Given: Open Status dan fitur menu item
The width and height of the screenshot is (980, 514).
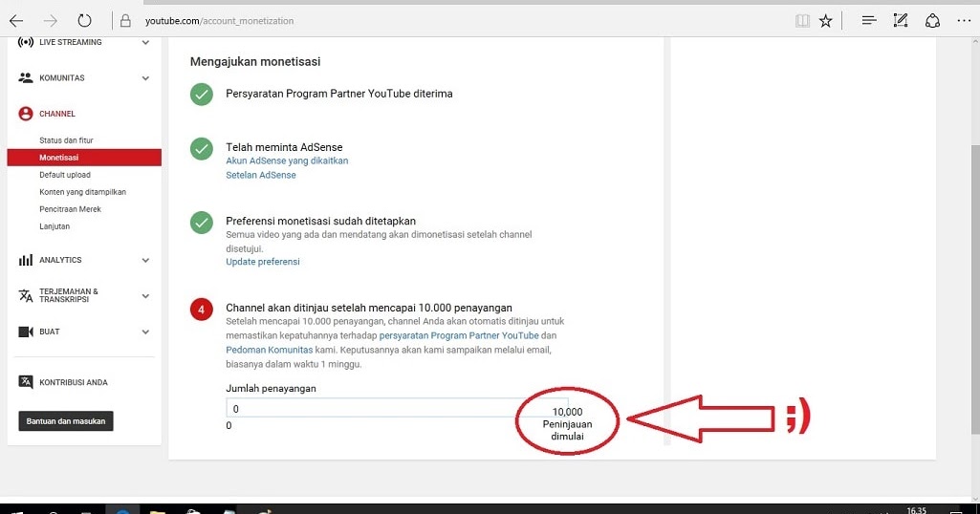Looking at the screenshot, I should tap(66, 140).
